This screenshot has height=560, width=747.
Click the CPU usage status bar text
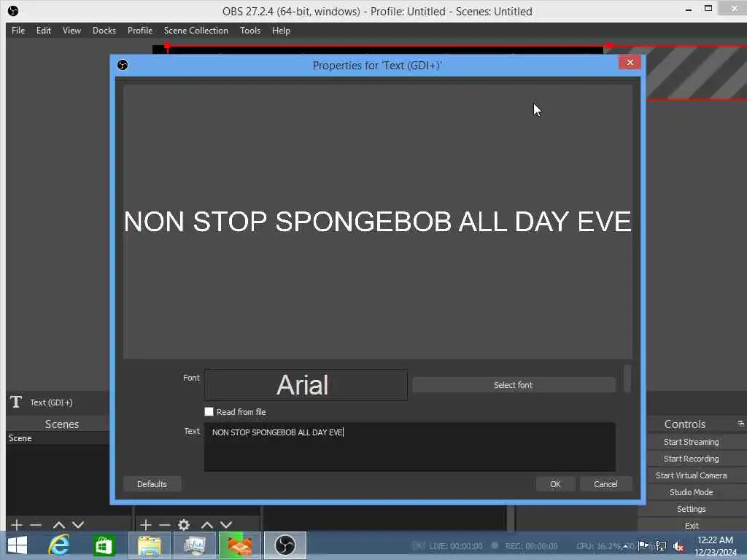tap(598, 545)
